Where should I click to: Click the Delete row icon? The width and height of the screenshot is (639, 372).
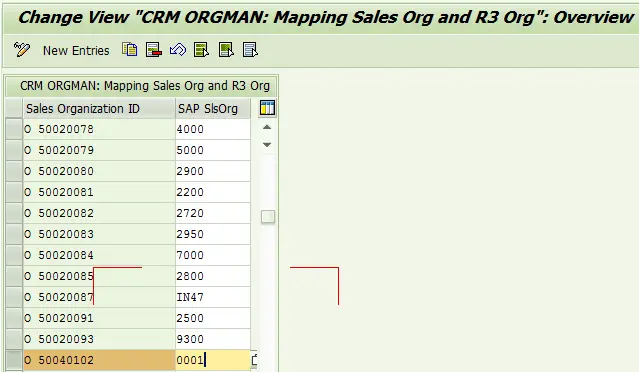pos(154,50)
